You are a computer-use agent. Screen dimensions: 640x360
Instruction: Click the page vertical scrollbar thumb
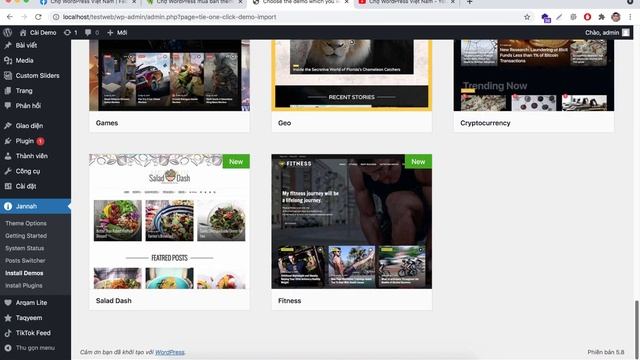[636, 330]
